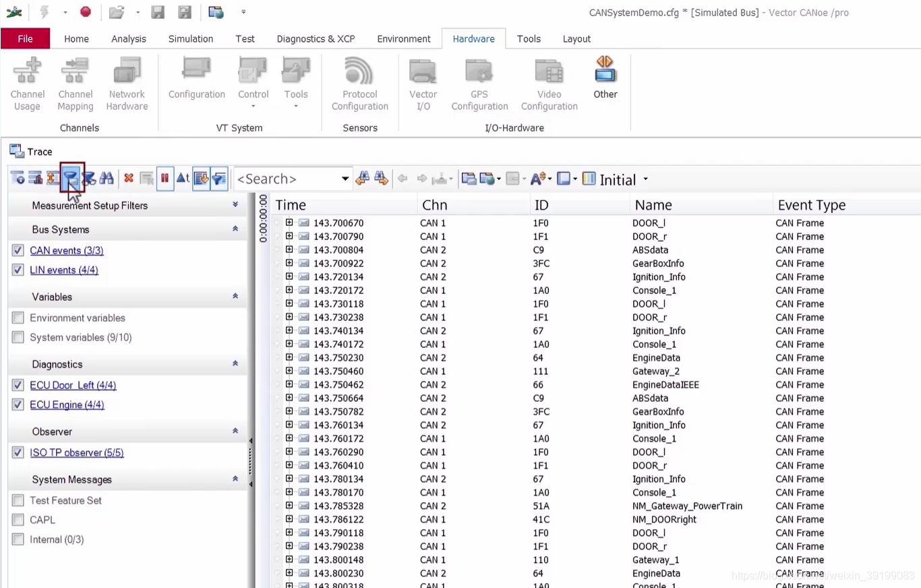The height and width of the screenshot is (588, 921).
Task: Enable the Test Feature Set checkbox
Action: click(x=18, y=500)
